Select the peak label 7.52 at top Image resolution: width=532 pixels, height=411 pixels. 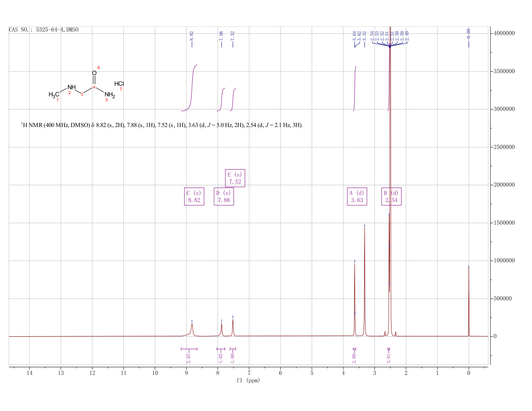coord(232,35)
